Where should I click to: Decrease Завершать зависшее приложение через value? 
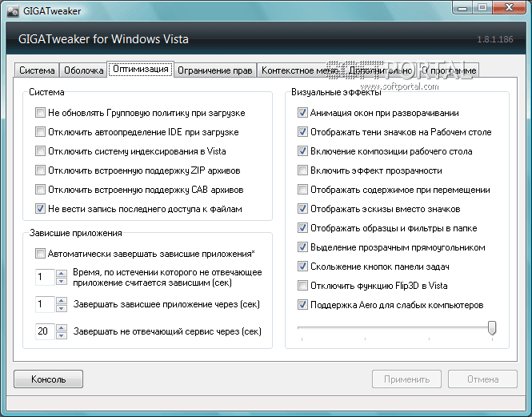pos(62,308)
